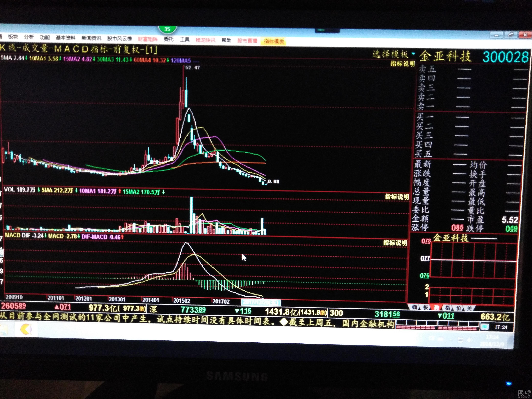Image resolution: width=532 pixels, height=399 pixels.
Task: Select the 价 tab below mini chart
Action: [x=458, y=308]
